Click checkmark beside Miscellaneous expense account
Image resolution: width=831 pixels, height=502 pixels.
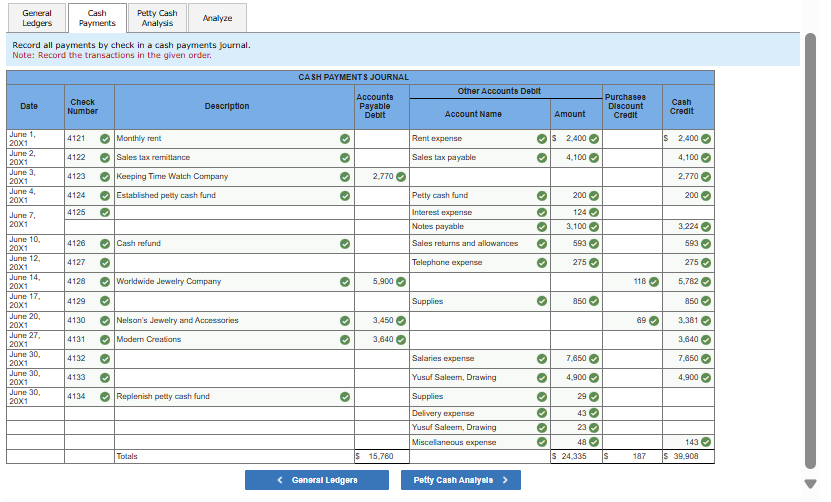[x=541, y=442]
